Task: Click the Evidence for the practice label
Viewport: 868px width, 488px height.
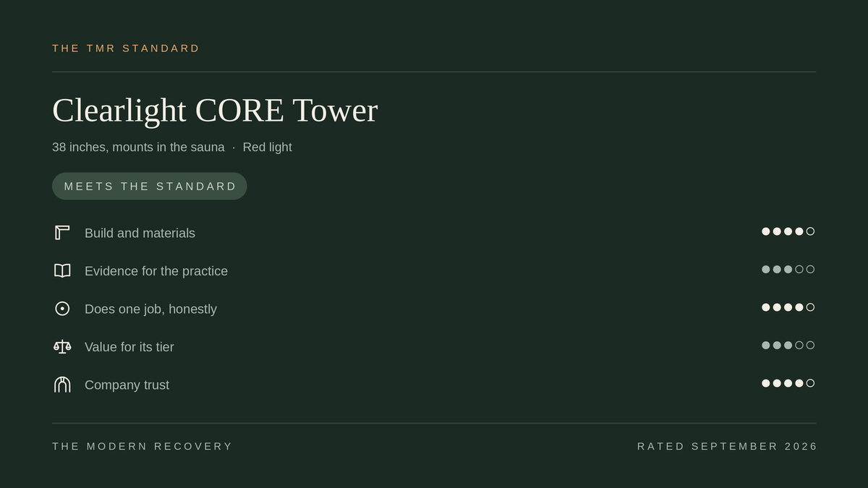Action: tap(156, 271)
